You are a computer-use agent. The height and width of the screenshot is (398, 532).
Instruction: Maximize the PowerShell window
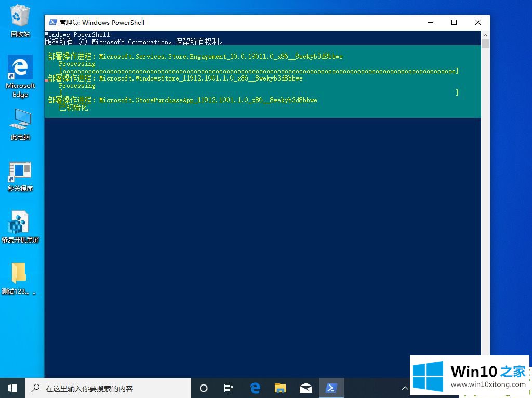[454, 22]
